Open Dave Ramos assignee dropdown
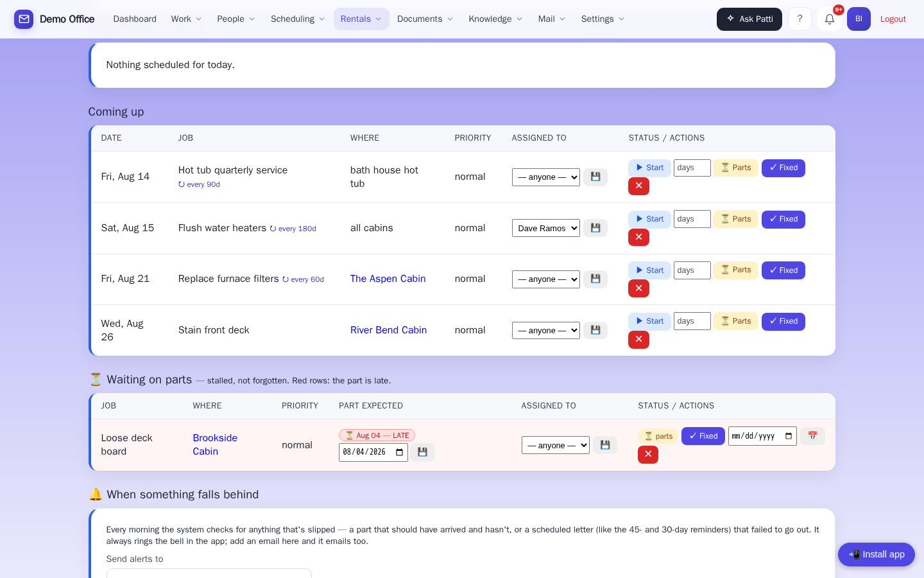Viewport: 924px width, 578px height. (546, 228)
